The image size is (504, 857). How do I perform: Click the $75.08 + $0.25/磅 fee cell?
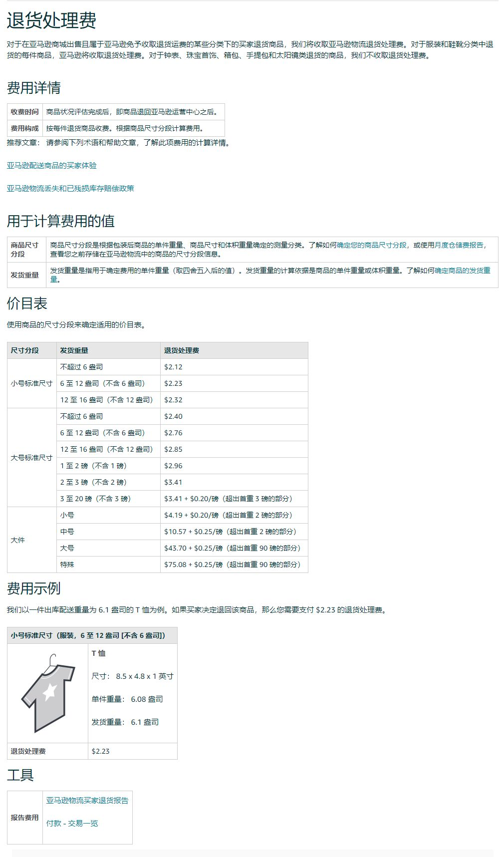[x=234, y=565]
